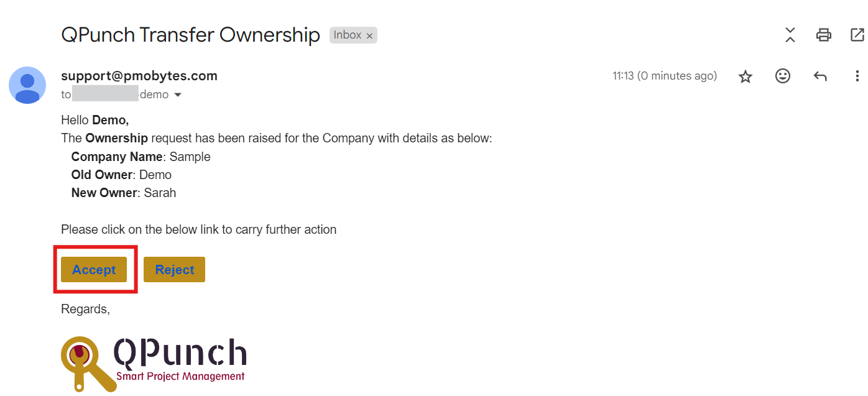Accept the ownership transfer request
Screen dimensions: 868x396
click(x=94, y=269)
